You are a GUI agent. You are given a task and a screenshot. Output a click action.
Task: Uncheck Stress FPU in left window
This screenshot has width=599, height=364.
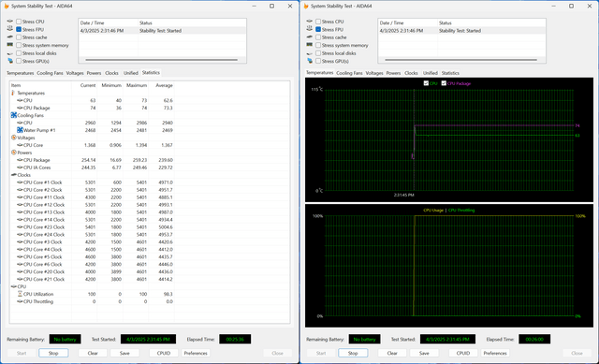(x=19, y=29)
